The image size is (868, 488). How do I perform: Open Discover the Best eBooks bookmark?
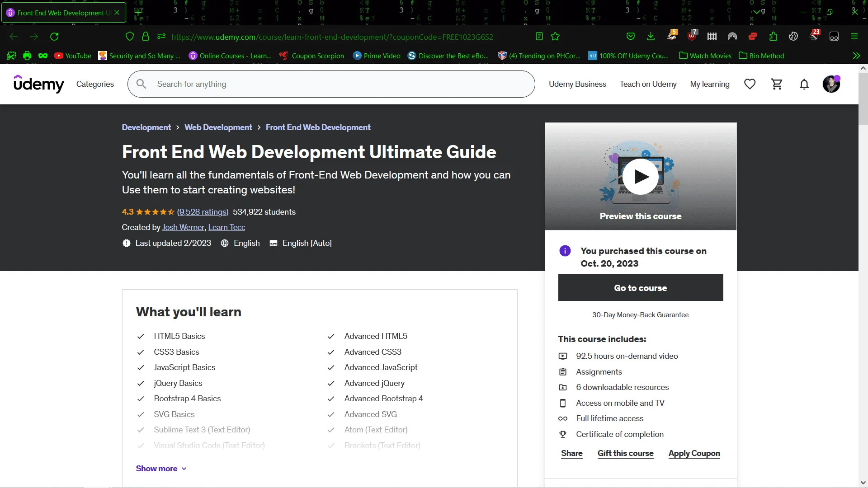(x=448, y=56)
